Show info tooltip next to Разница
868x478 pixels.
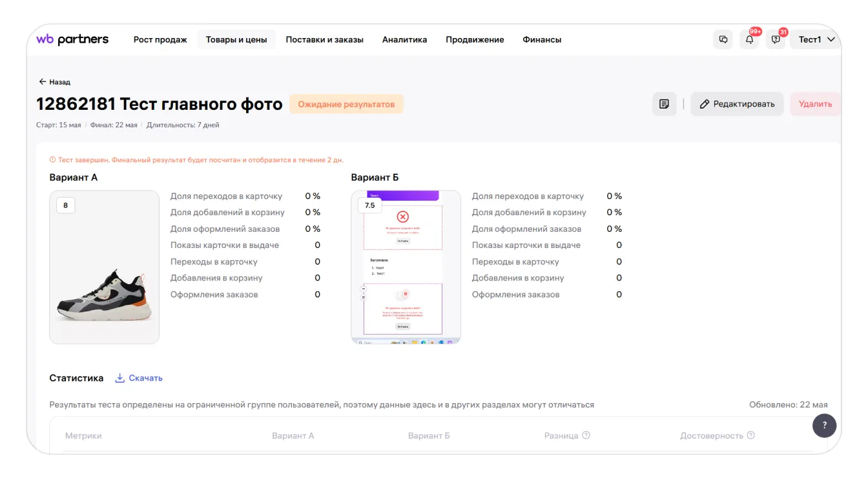586,435
